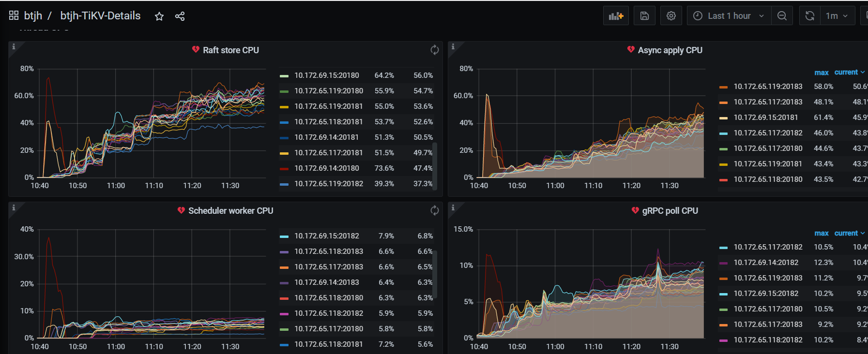Sort Async apply CPU legend by max
The width and height of the screenshot is (868, 354).
click(x=821, y=73)
